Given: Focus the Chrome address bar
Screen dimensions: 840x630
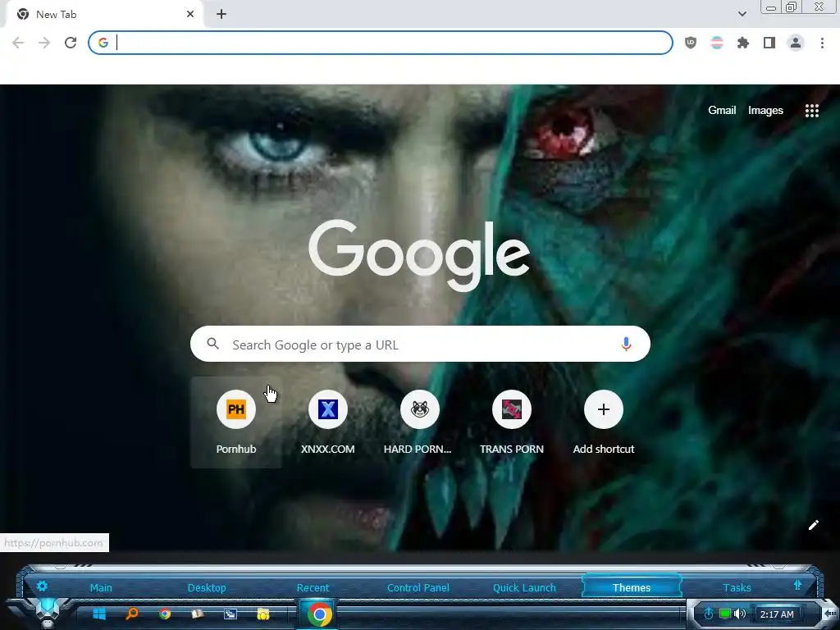Looking at the screenshot, I should 381,43.
